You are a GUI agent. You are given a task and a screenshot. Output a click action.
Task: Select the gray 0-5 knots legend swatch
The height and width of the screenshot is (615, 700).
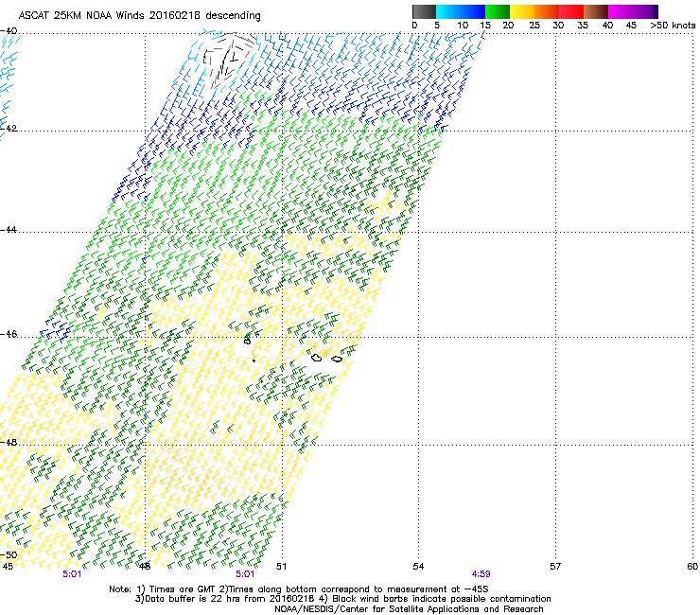[424, 11]
